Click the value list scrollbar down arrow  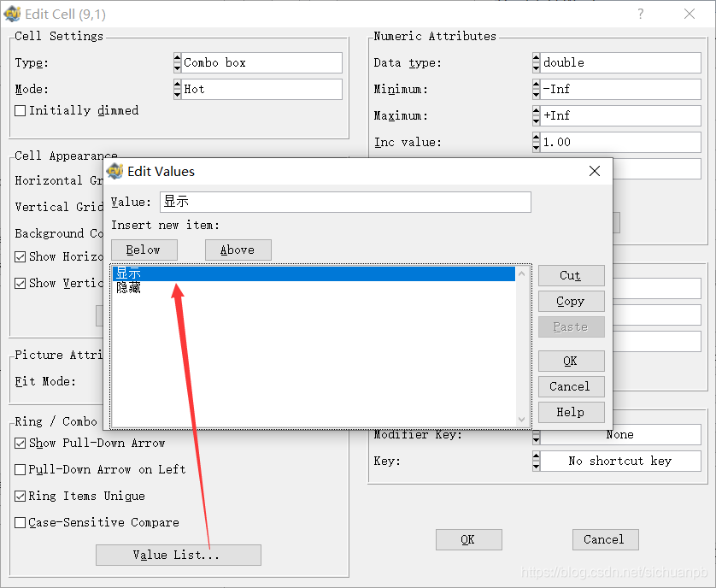point(522,420)
